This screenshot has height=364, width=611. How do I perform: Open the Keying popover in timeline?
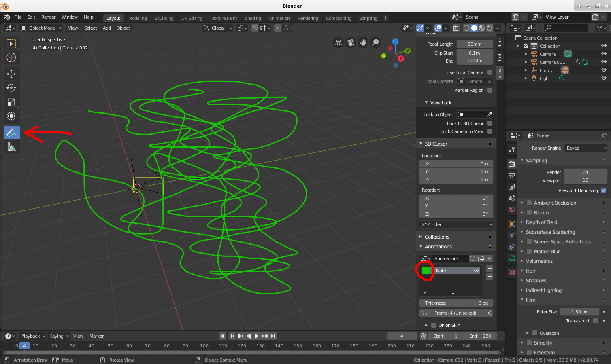coord(59,336)
